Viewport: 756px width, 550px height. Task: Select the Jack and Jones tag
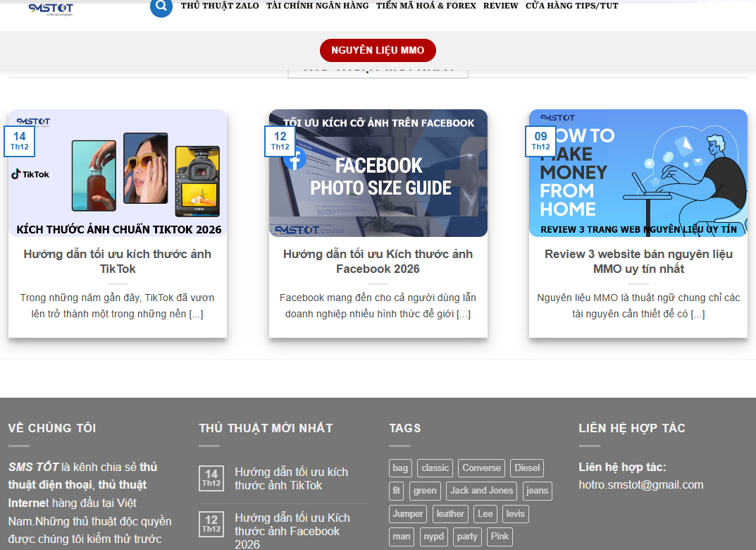pyautogui.click(x=482, y=491)
